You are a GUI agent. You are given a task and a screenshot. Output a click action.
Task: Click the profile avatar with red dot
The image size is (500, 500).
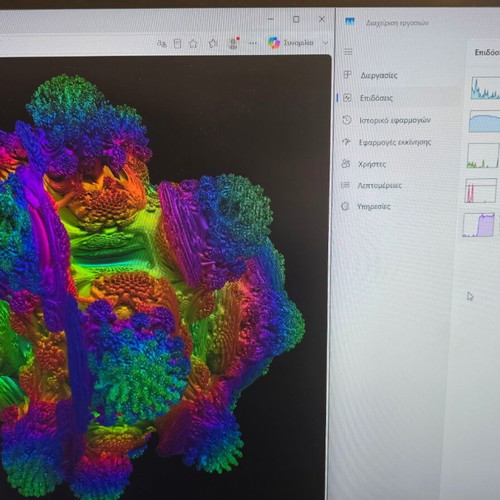tap(234, 43)
